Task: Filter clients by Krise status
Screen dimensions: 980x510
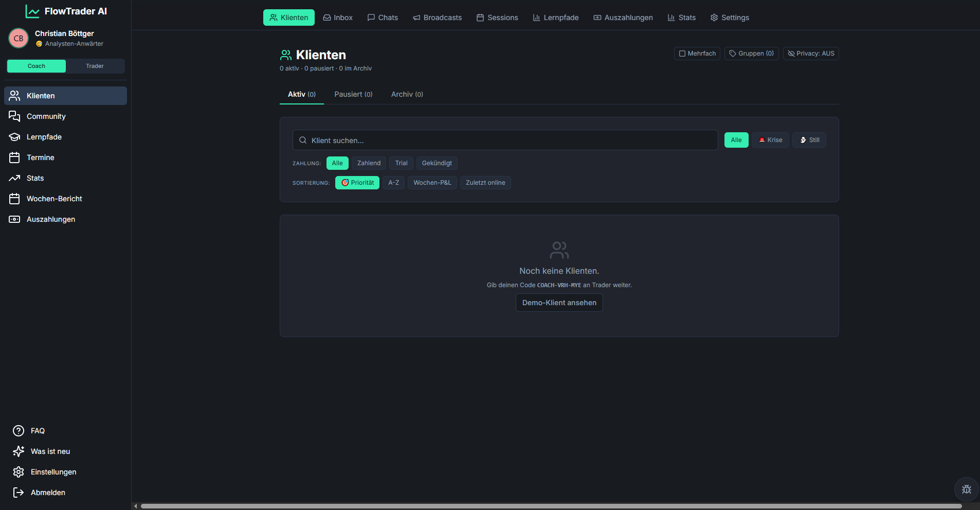Action: [770, 140]
